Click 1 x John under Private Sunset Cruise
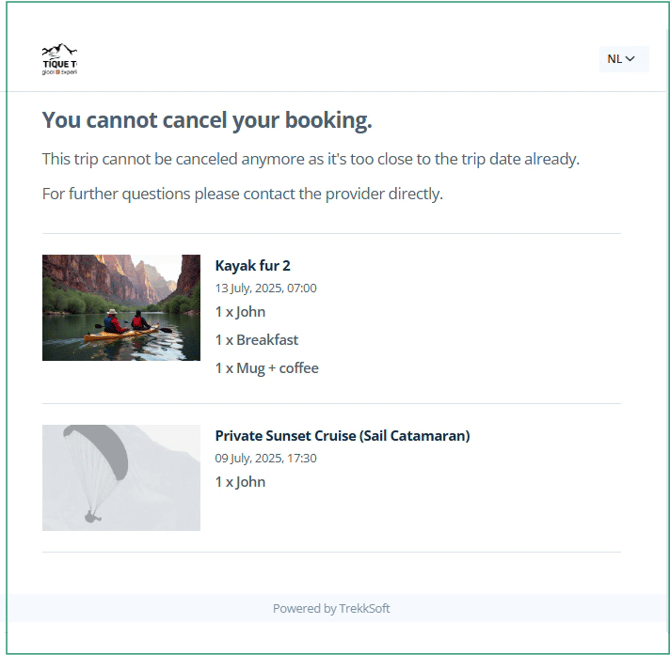This screenshot has height=655, width=670. click(x=240, y=482)
